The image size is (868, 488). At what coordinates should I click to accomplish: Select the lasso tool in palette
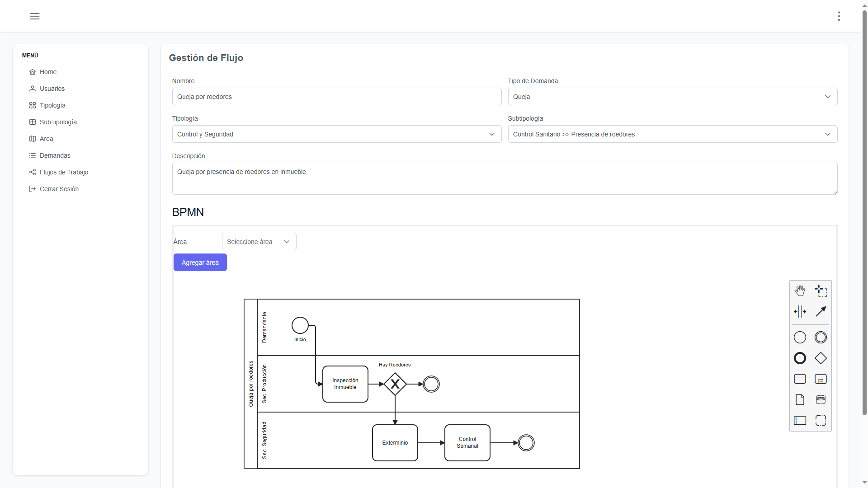pyautogui.click(x=821, y=291)
